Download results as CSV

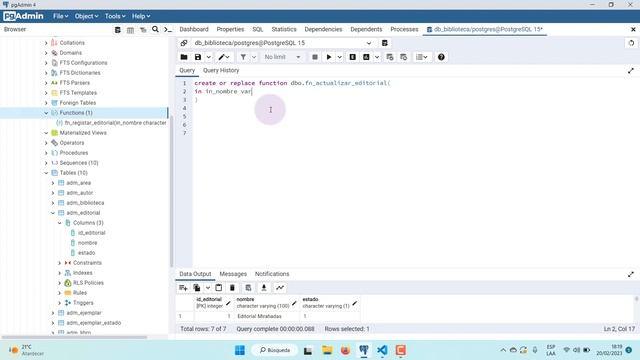[x=264, y=288]
